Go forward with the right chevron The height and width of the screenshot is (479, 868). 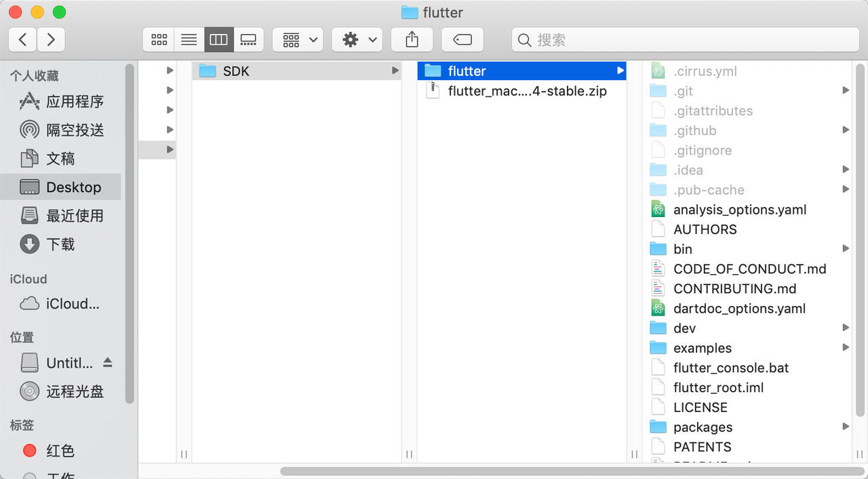click(51, 40)
